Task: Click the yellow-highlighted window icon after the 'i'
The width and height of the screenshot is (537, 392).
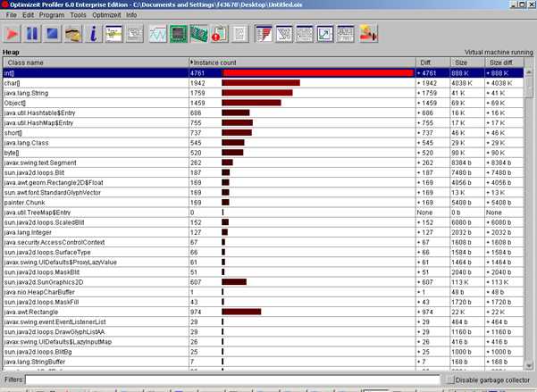Action: (113, 34)
